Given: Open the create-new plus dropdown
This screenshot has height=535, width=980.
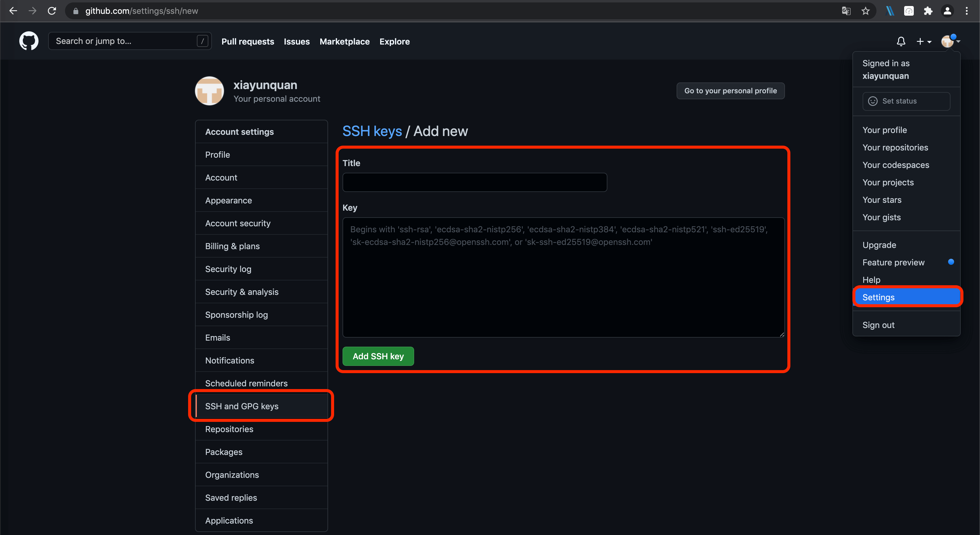Looking at the screenshot, I should [x=924, y=41].
